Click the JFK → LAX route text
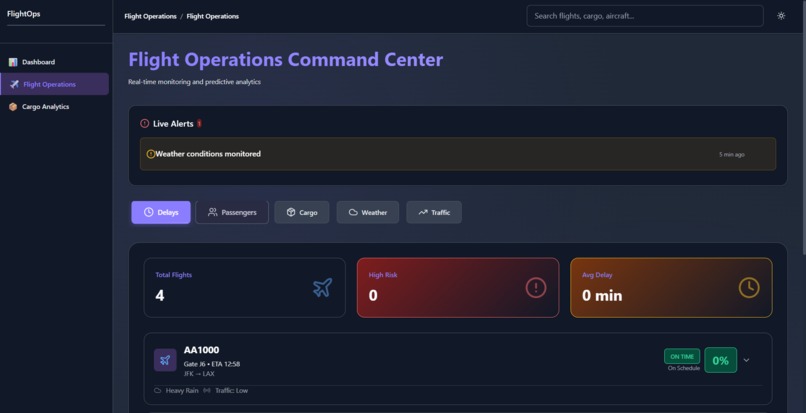806x413 pixels. (x=199, y=374)
